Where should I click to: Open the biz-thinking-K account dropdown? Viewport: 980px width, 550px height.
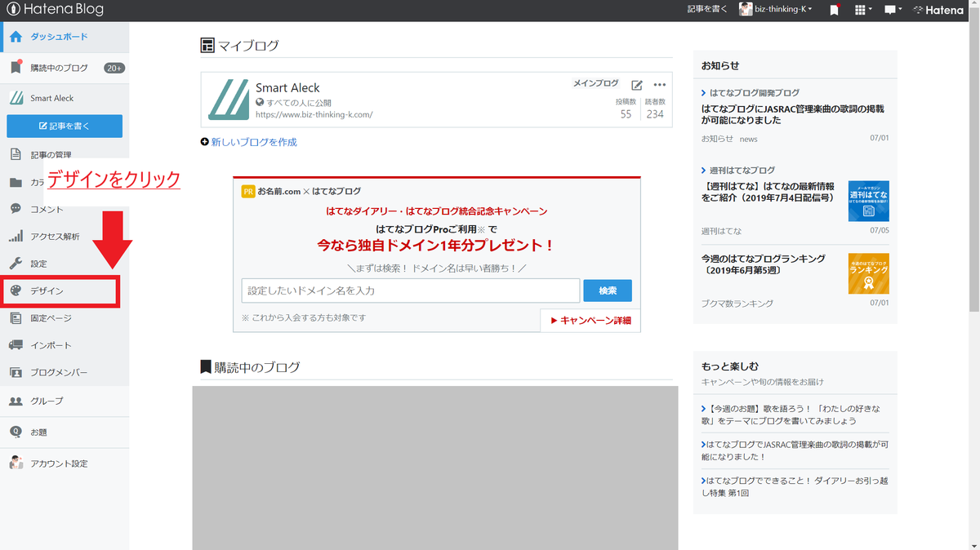776,10
